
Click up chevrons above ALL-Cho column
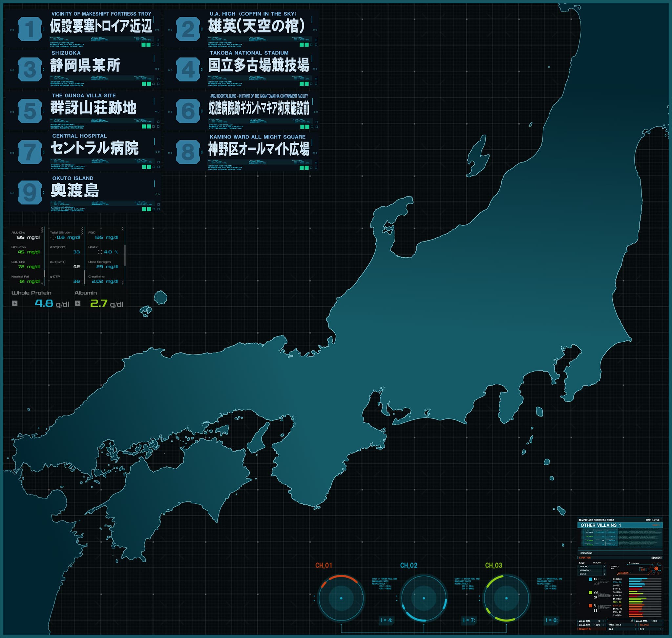[x=42, y=229]
